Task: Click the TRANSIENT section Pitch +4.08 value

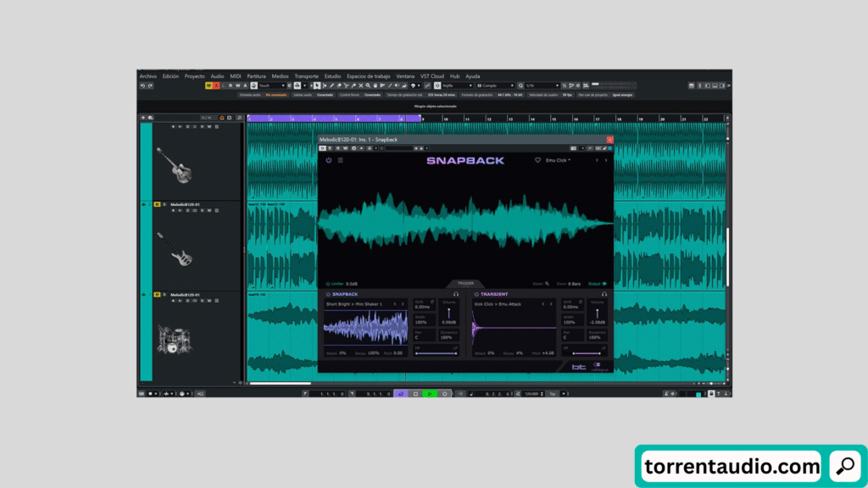Action: tap(548, 353)
